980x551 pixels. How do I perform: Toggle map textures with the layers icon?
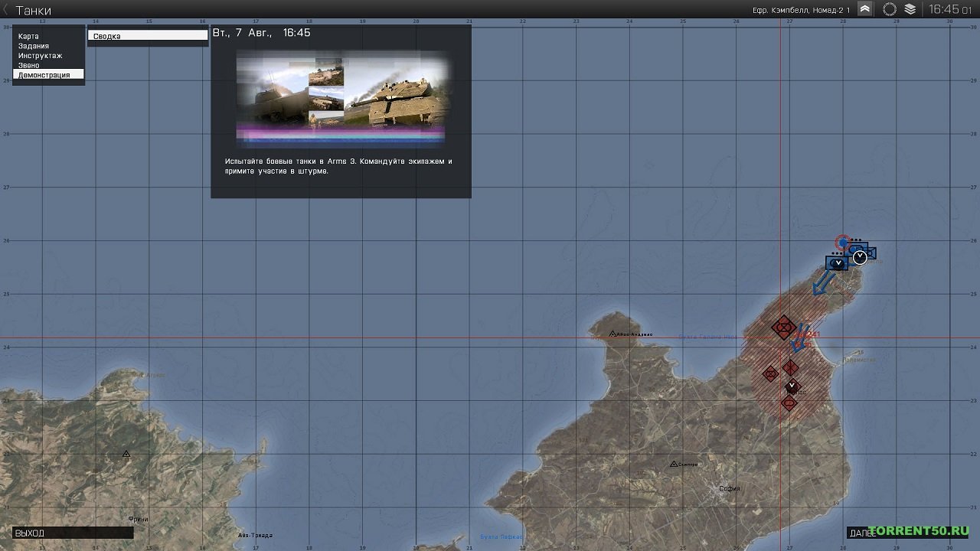[x=910, y=9]
